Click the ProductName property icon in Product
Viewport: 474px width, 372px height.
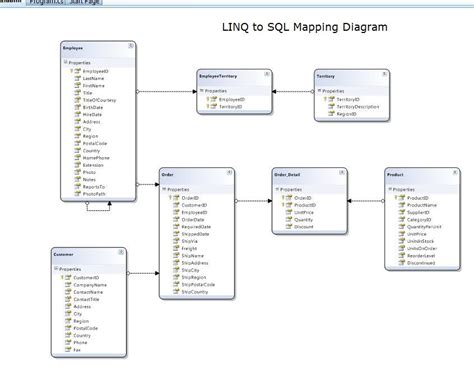pos(402,205)
